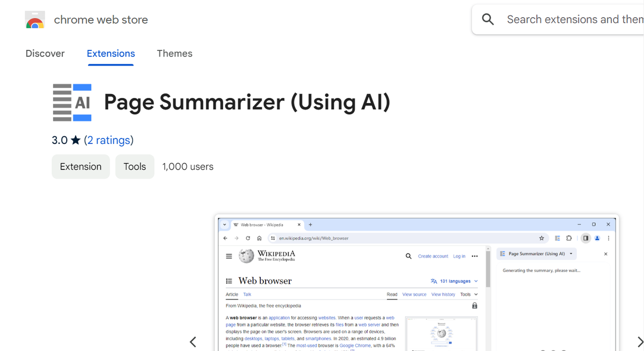Click the Page Summarizer extension logo beside the title
This screenshot has height=351, width=644.
[72, 102]
